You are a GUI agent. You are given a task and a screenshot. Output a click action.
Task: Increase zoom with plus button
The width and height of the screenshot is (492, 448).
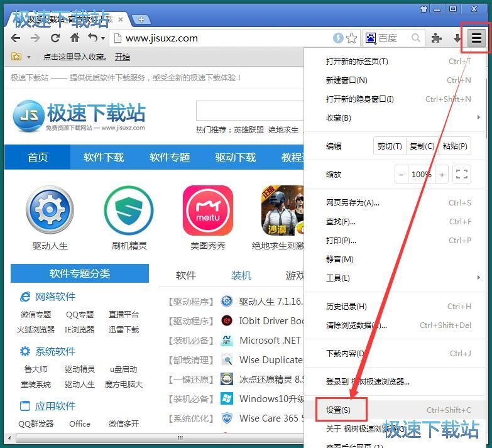coord(442,175)
